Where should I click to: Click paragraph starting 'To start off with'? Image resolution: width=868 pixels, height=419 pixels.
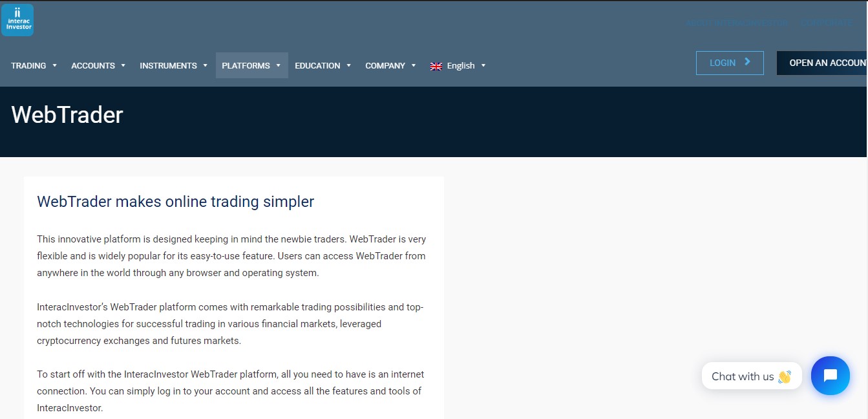coord(230,391)
